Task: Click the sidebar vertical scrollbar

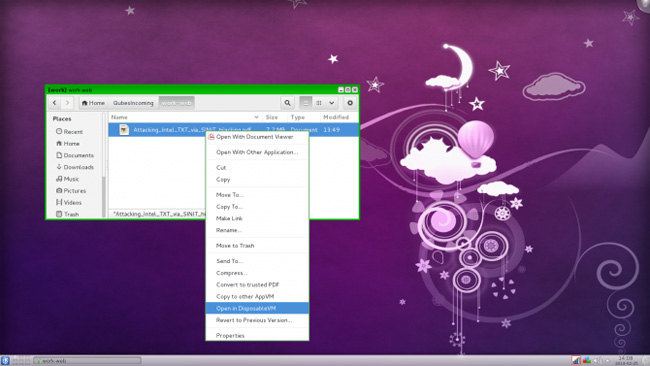Action: click(104, 166)
